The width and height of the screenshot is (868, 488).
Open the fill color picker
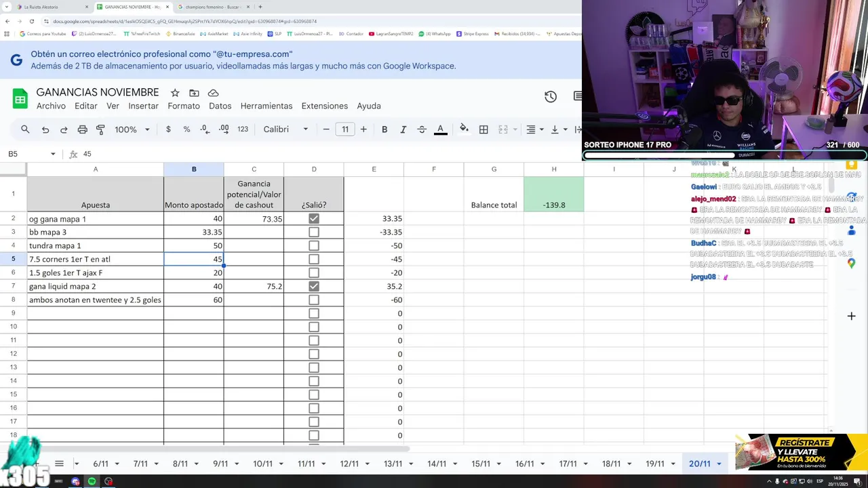click(464, 129)
